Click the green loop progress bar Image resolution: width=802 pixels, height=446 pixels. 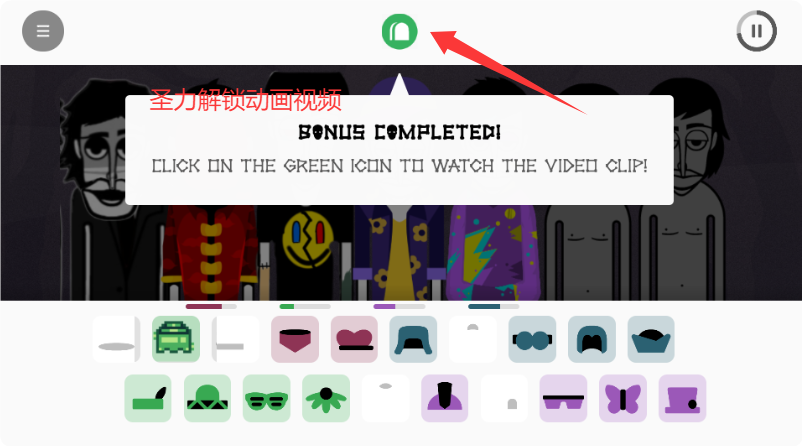pyautogui.click(x=305, y=306)
